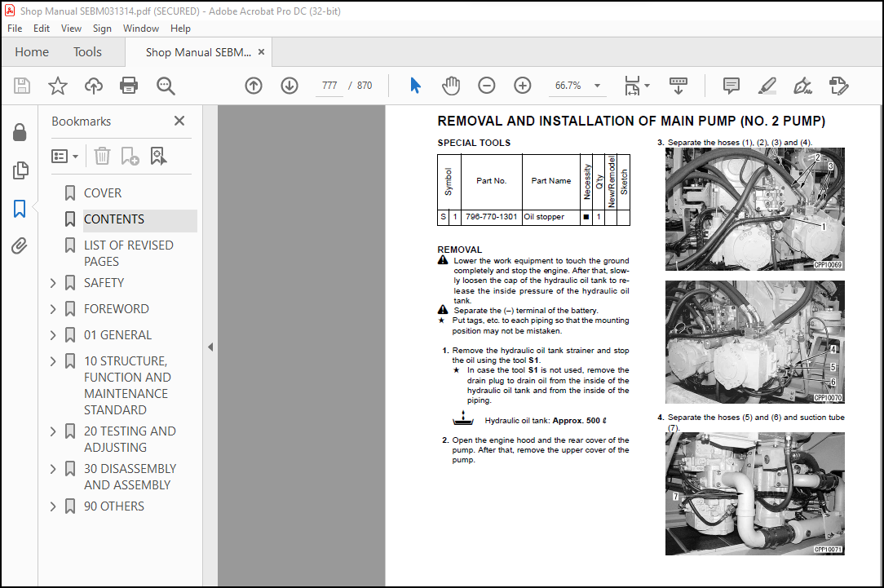Zoom in with the plus icon
This screenshot has height=588, width=884.
point(523,86)
